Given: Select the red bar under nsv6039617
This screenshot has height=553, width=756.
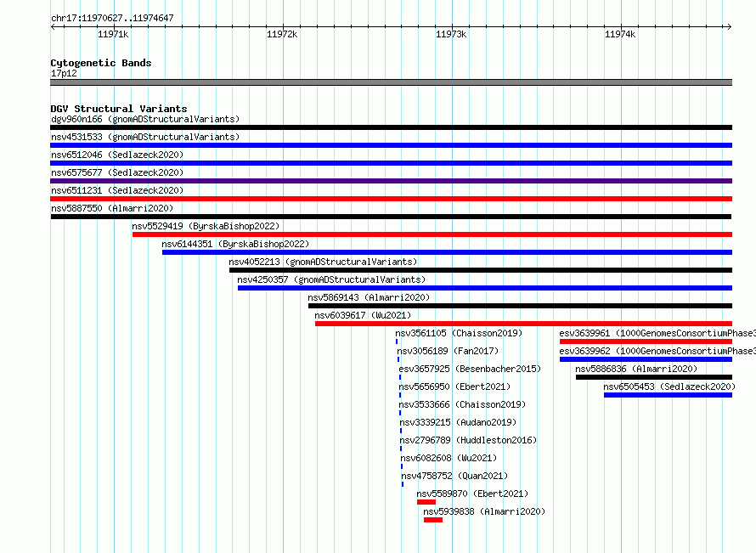Looking at the screenshot, I should 523,324.
